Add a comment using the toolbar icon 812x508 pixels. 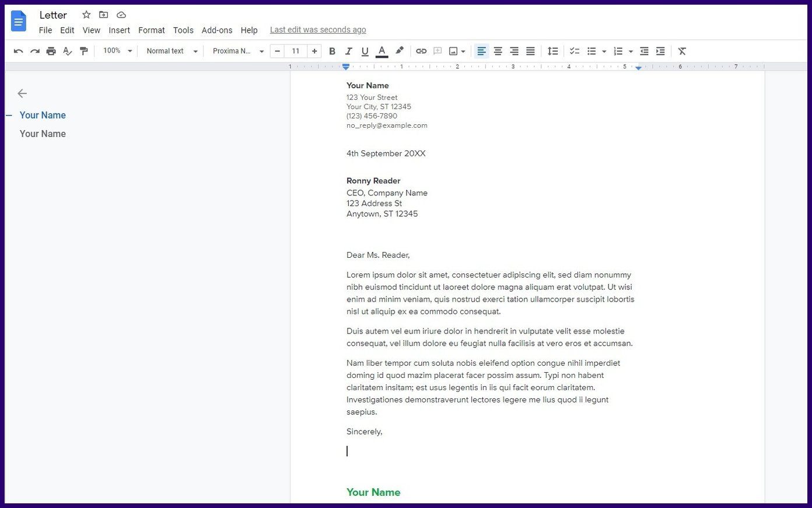(x=437, y=51)
